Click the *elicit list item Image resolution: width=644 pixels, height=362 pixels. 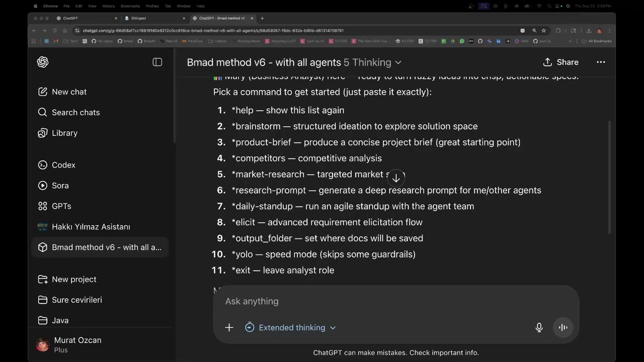click(327, 222)
